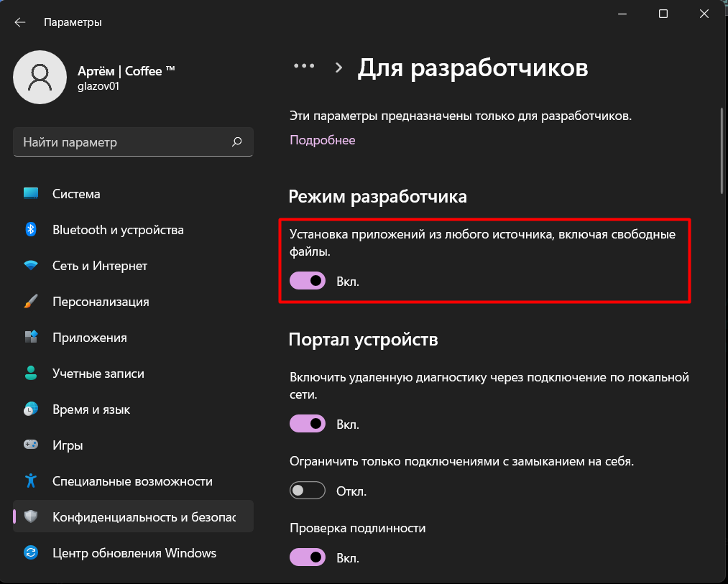
Task: Enable the loopback restriction toggle
Action: point(308,490)
